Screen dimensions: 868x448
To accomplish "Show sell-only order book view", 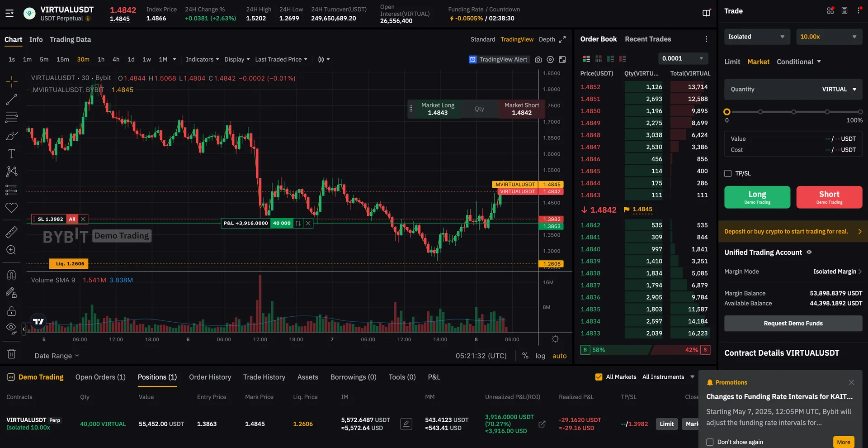I will (x=623, y=58).
